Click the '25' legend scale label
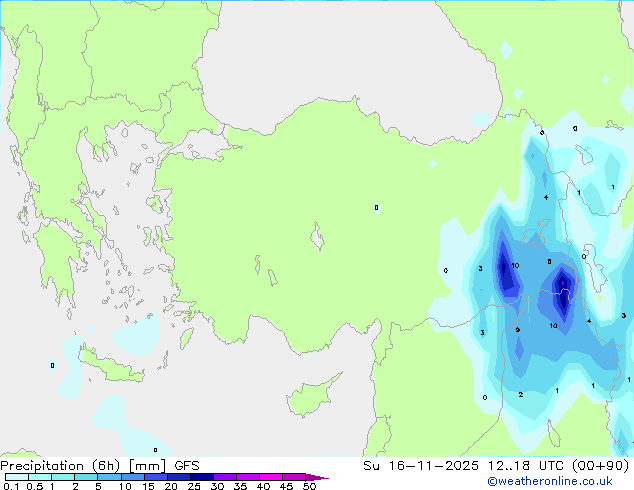The height and width of the screenshot is (490, 634). pyautogui.click(x=194, y=486)
